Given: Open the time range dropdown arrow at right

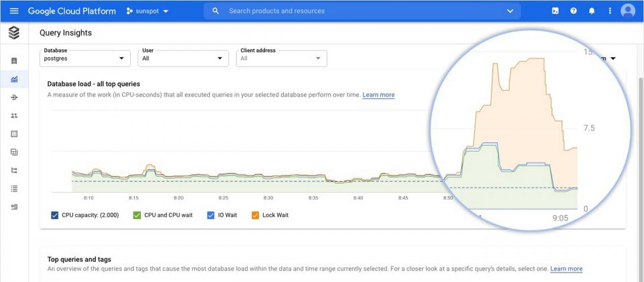Looking at the screenshot, I should (x=613, y=58).
